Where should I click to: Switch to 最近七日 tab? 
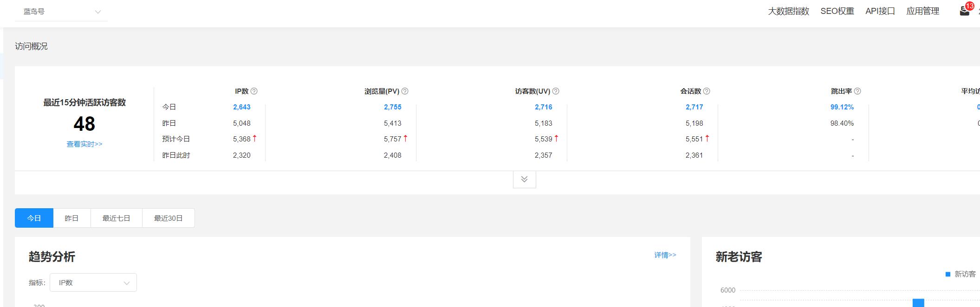pyautogui.click(x=116, y=218)
